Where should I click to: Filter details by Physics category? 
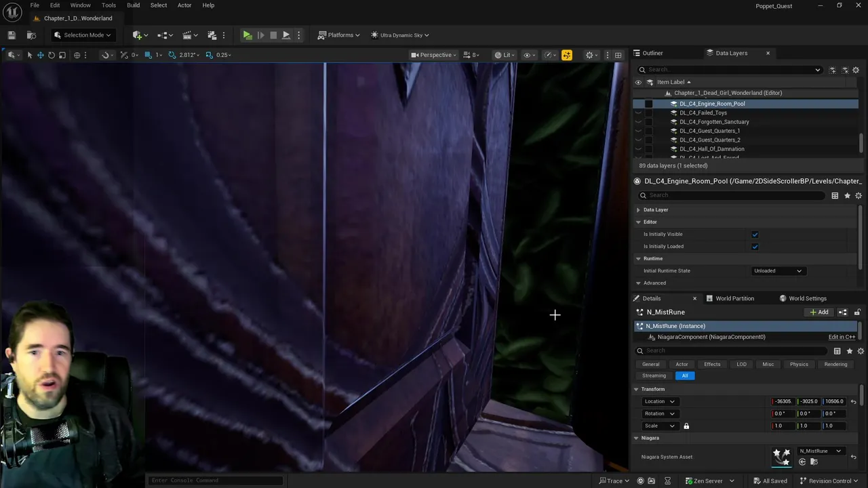click(x=799, y=365)
